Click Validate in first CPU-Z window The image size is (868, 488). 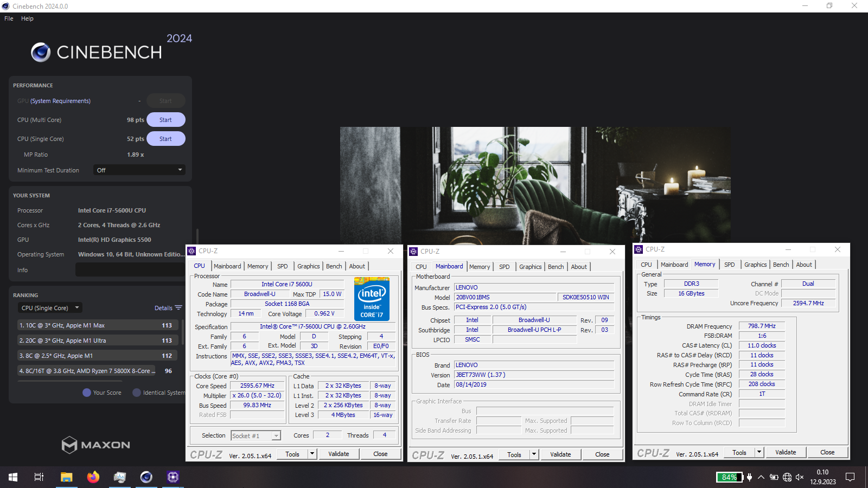339,454
